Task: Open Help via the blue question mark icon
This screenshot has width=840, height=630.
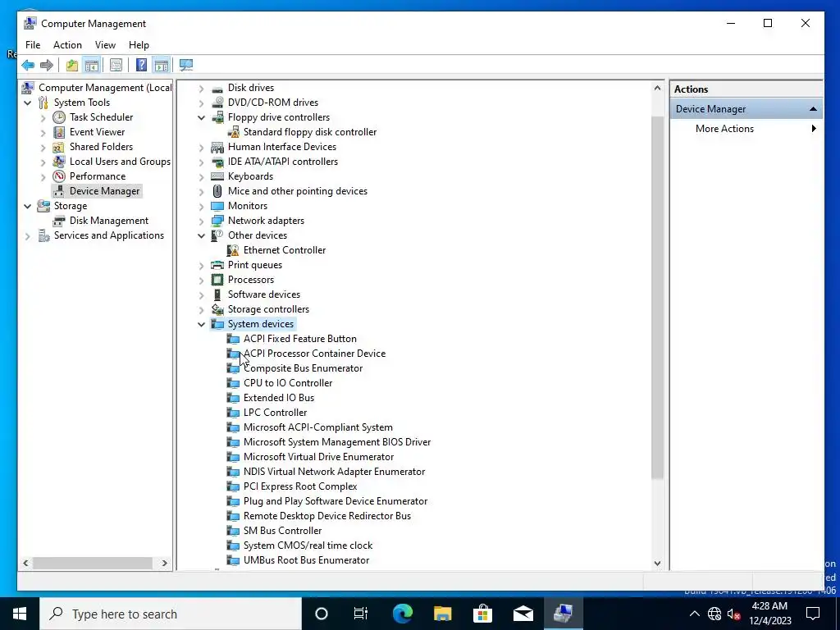Action: point(141,66)
